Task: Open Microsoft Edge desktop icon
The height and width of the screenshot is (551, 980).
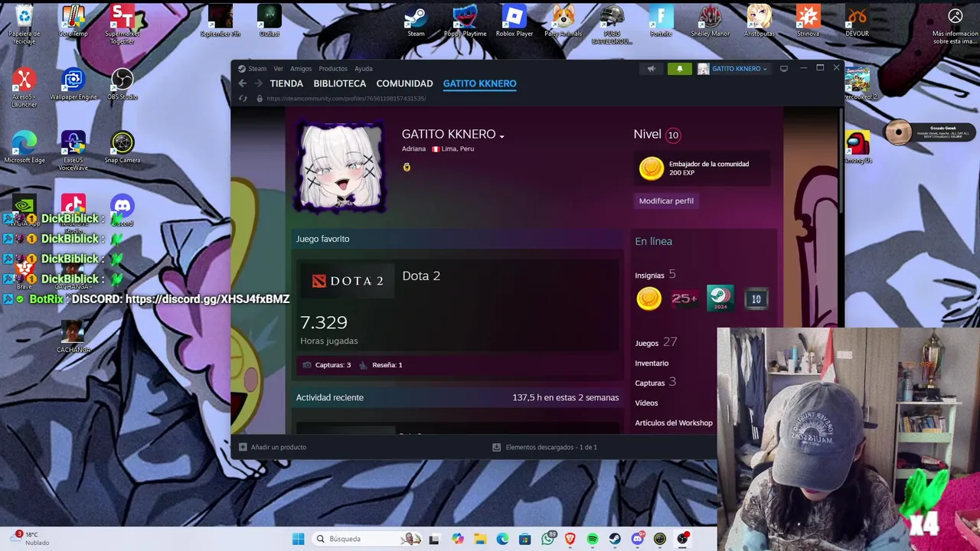Action: pos(24,148)
